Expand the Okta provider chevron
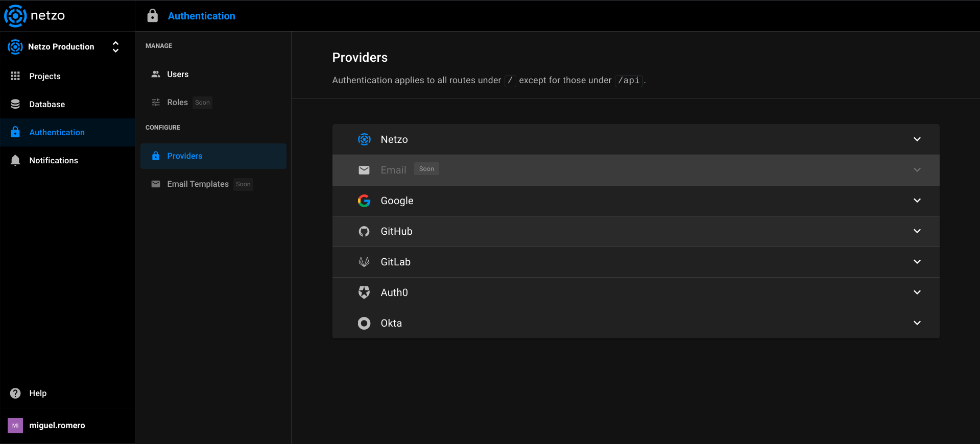 [917, 323]
